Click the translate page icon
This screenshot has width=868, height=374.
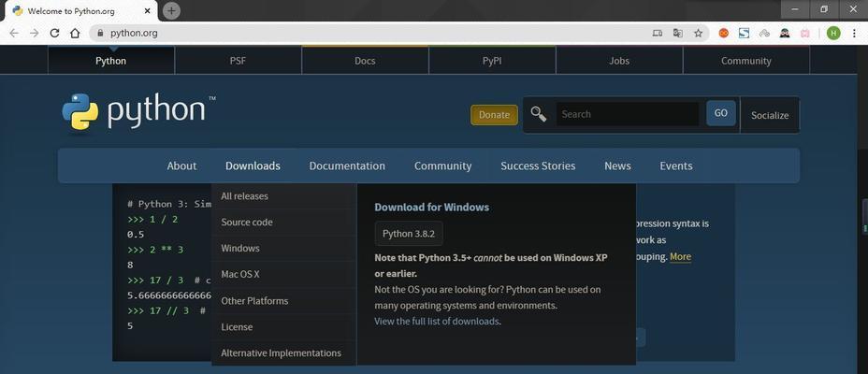click(x=677, y=34)
